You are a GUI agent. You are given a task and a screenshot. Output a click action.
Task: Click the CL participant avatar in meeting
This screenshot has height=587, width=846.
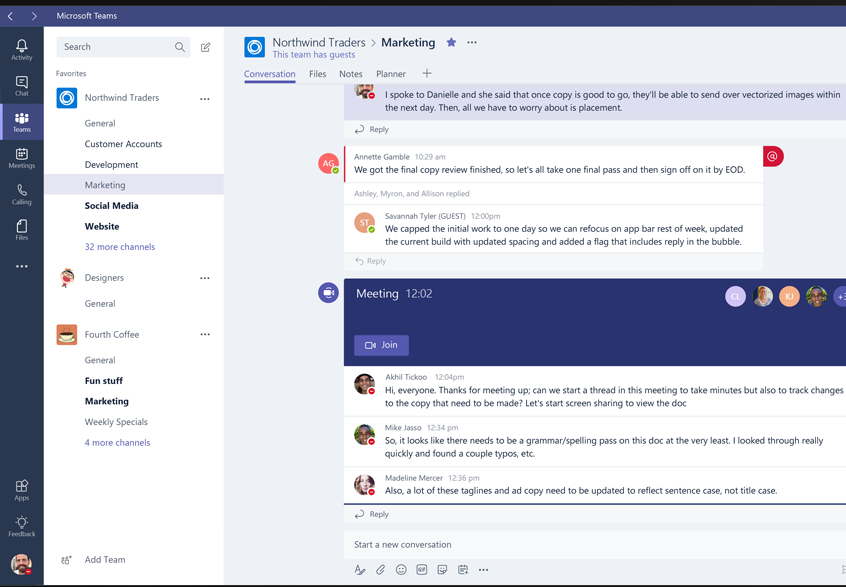(735, 296)
